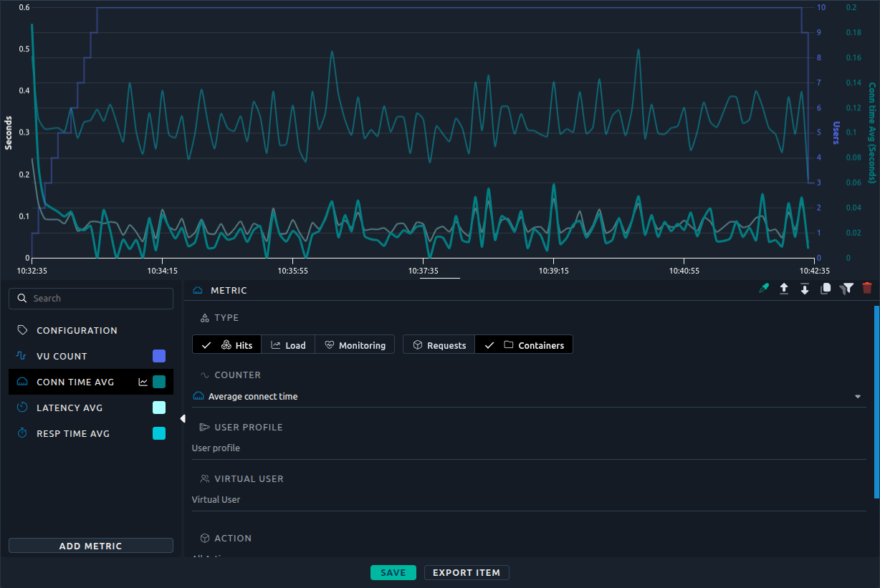The image size is (880, 588).
Task: Click the CONFIGURATION tag icon
Action: 22,330
